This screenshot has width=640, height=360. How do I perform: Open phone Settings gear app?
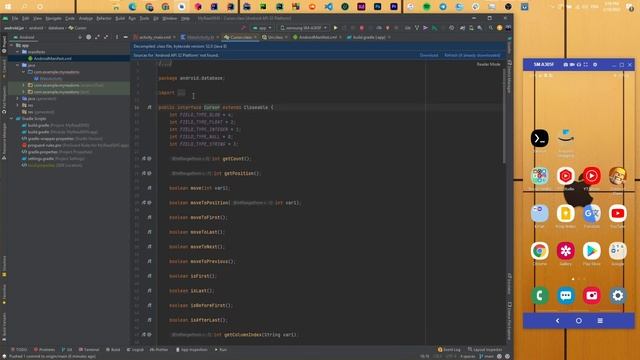[618, 296]
